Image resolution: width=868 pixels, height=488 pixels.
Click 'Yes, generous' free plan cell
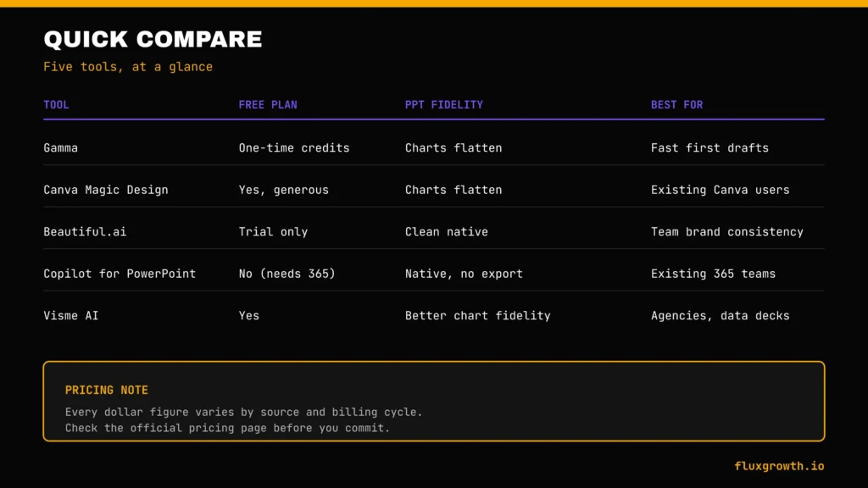coord(283,190)
